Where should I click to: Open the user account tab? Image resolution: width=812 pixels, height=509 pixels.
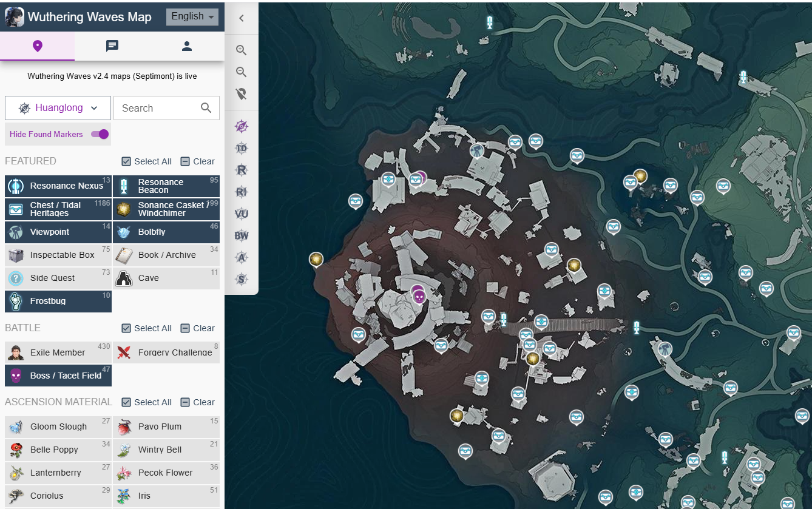pos(187,46)
